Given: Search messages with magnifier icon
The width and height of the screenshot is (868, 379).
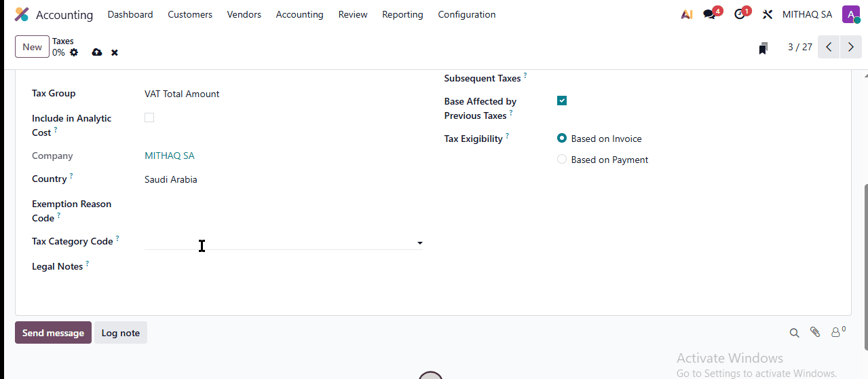Looking at the screenshot, I should point(794,333).
